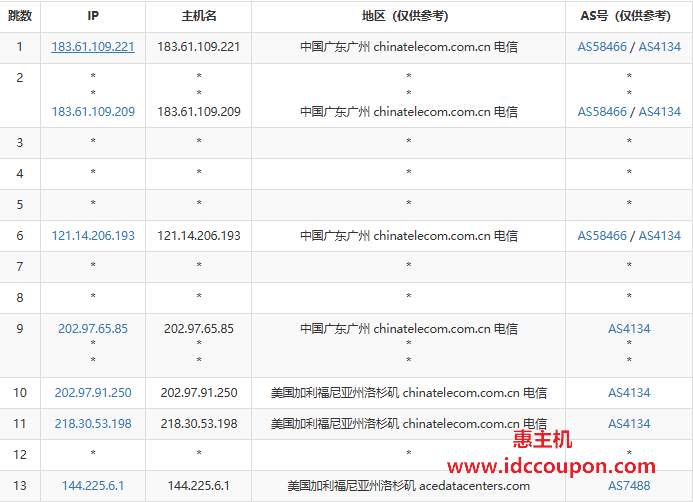Open IP link 183.61.109.209 in hop 2
This screenshot has width=693, height=502.
coord(93,112)
